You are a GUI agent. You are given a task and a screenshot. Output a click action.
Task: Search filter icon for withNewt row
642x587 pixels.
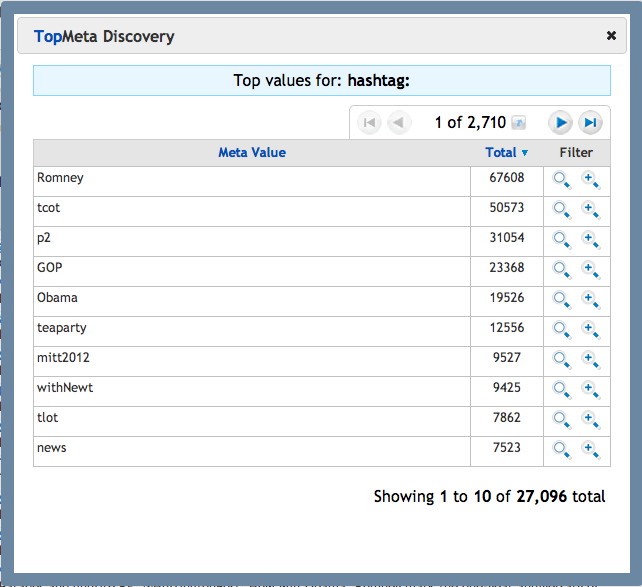[x=562, y=390]
